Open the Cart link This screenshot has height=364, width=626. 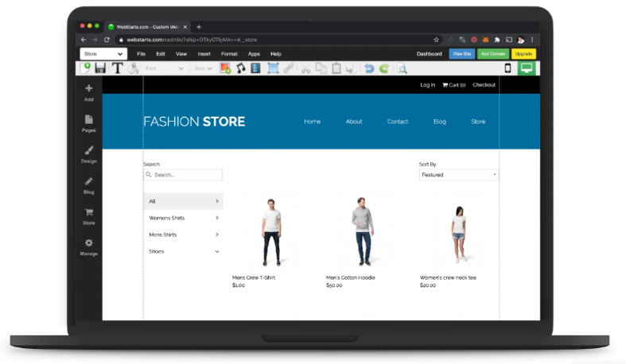click(454, 85)
